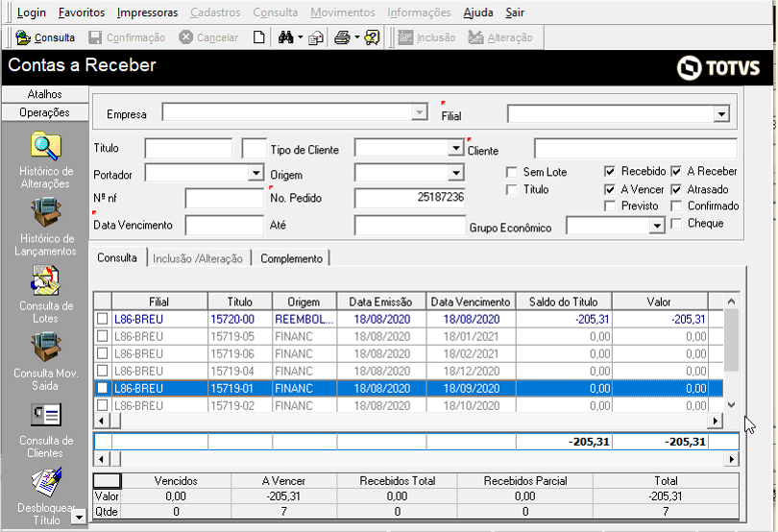Click the help question-mark toolbar icon

(372, 37)
